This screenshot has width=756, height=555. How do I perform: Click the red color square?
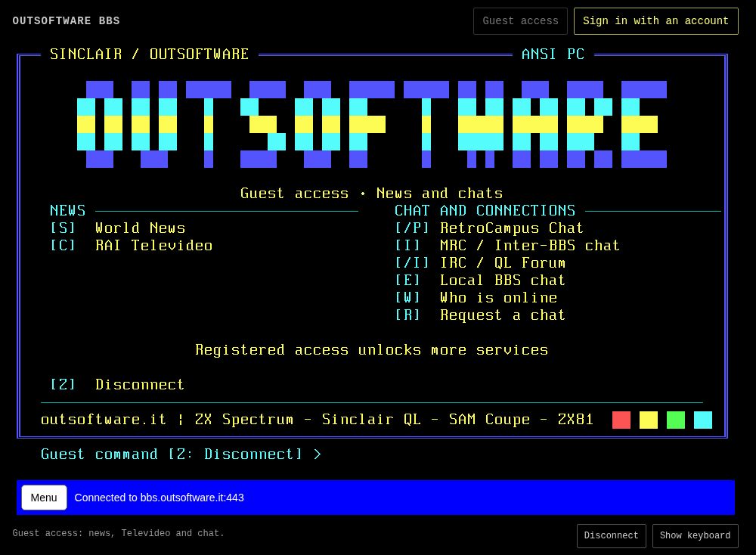tap(621, 420)
